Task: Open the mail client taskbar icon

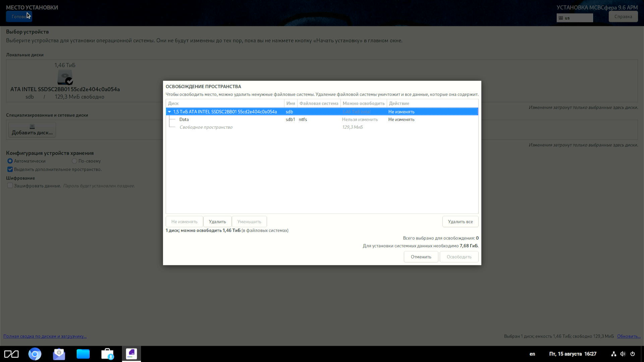Action: coord(59,354)
